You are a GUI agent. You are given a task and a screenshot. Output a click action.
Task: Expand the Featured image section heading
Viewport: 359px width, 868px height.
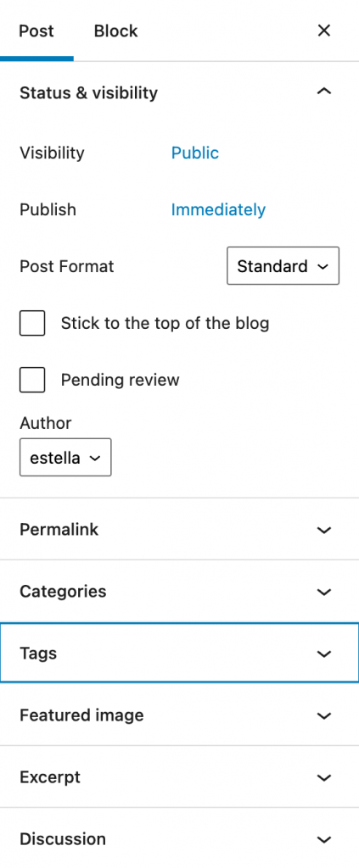180,715
